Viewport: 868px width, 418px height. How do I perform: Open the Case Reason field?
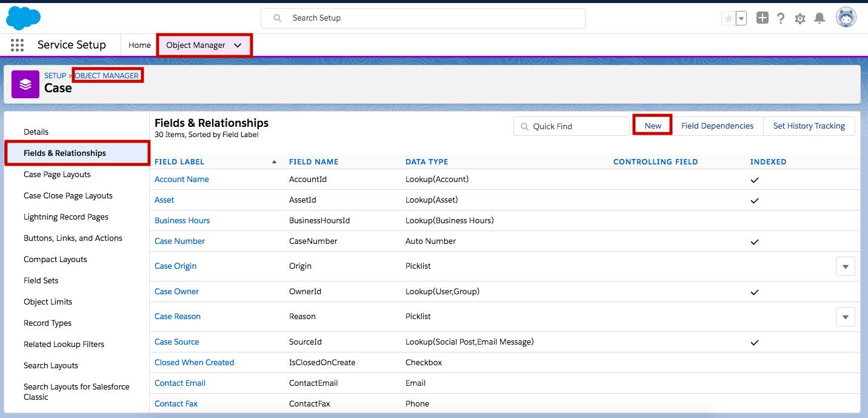(x=178, y=316)
